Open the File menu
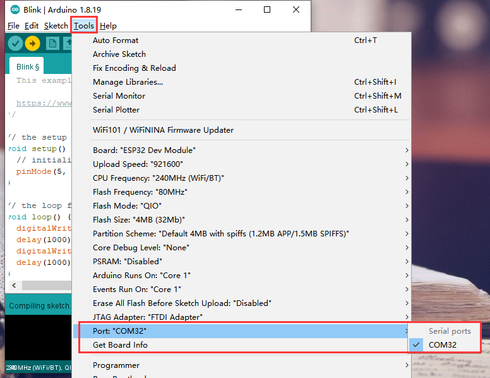The height and width of the screenshot is (378, 490). (13, 26)
